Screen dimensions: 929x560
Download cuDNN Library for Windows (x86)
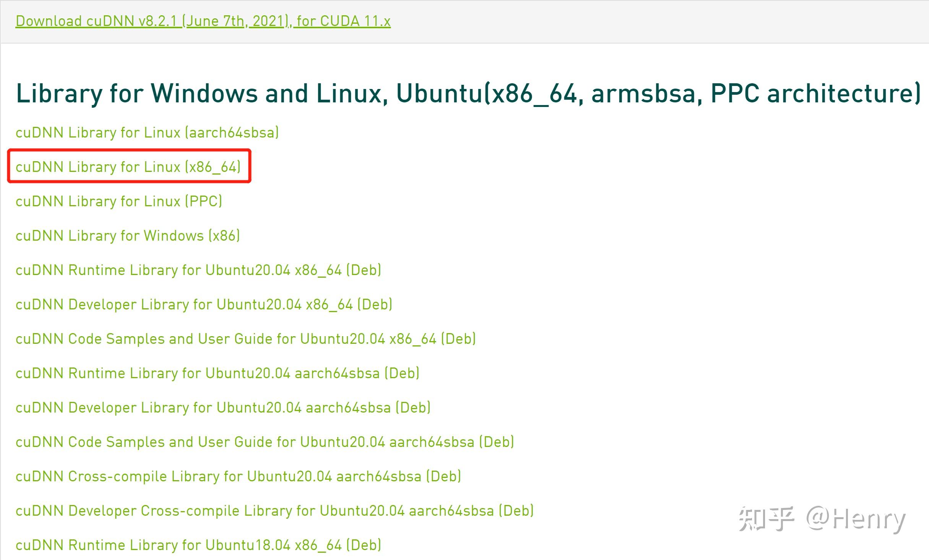tap(128, 236)
